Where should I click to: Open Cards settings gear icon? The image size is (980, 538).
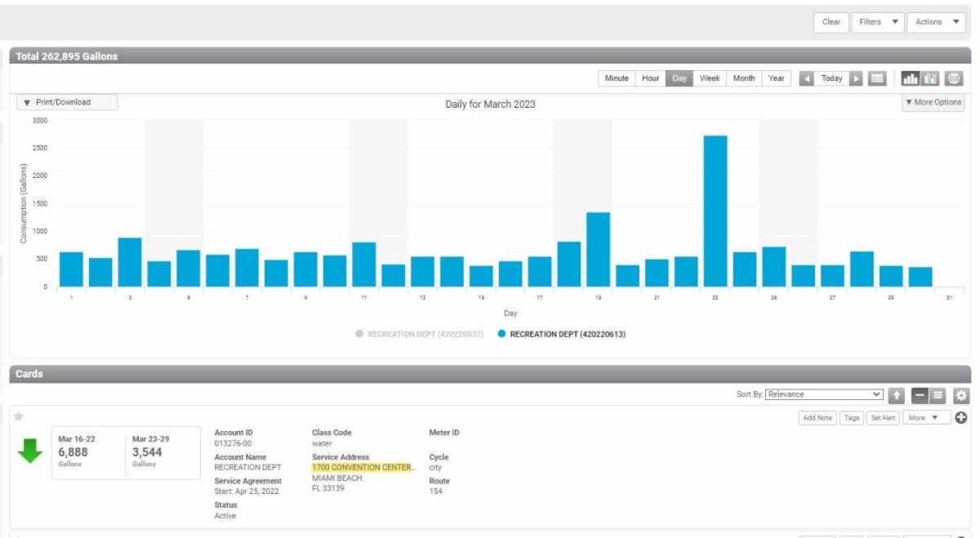(960, 395)
